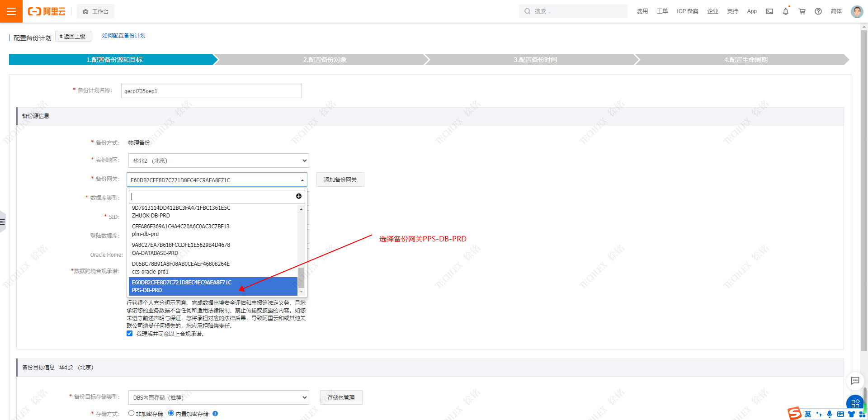Screen dimensions: 868x420
Task: Click the help question mark icon
Action: point(818,11)
